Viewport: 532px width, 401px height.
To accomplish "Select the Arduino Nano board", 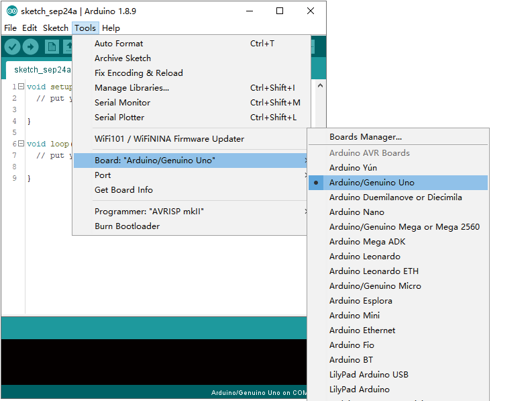I will pyautogui.click(x=398, y=212).
